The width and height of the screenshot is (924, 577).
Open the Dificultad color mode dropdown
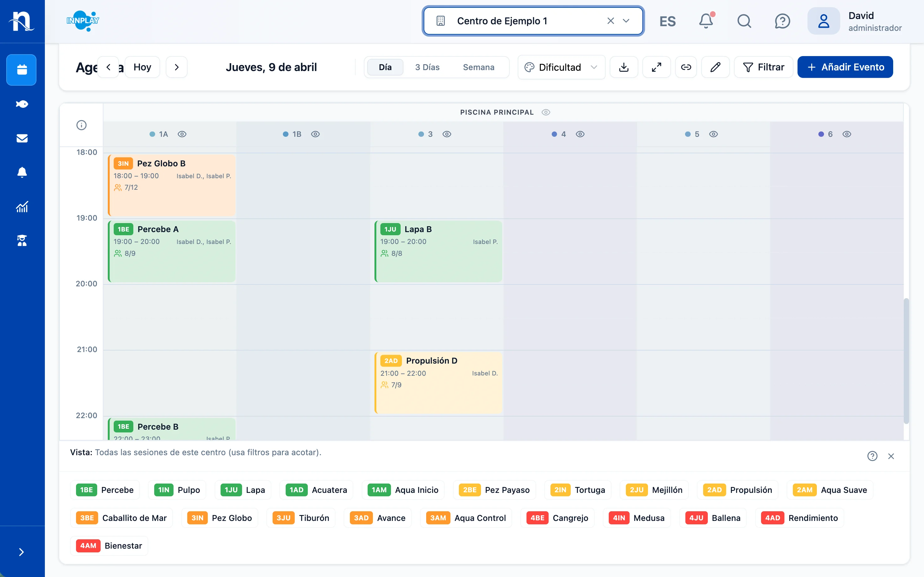tap(561, 67)
